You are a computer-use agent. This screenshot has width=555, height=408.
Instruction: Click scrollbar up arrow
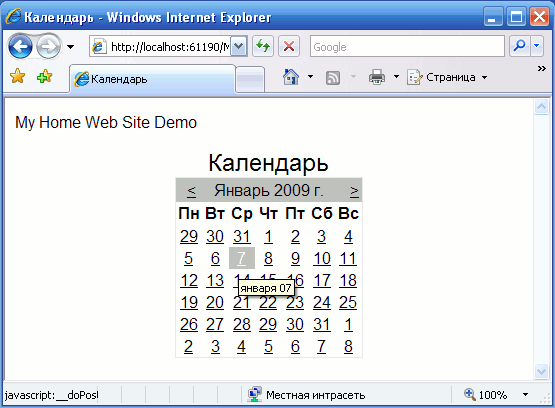pos(541,107)
